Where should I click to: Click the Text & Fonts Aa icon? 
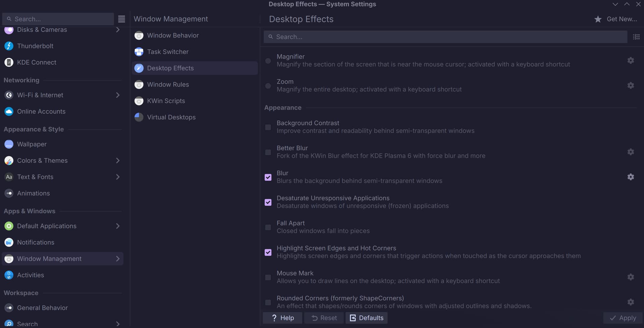(x=9, y=177)
